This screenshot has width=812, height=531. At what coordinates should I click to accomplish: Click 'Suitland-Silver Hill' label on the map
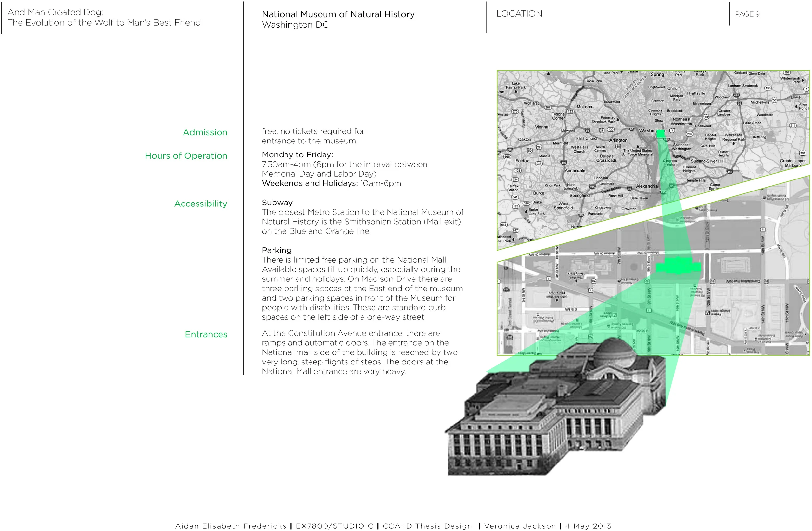[707, 161]
